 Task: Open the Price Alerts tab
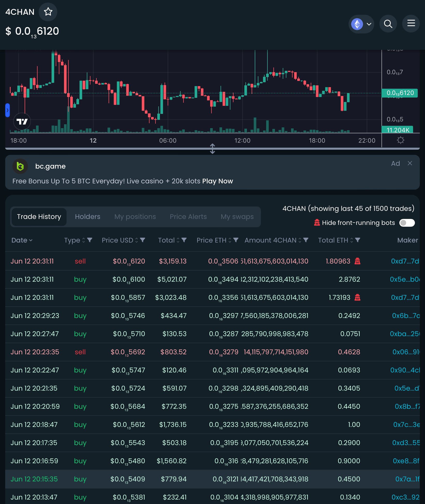(188, 217)
